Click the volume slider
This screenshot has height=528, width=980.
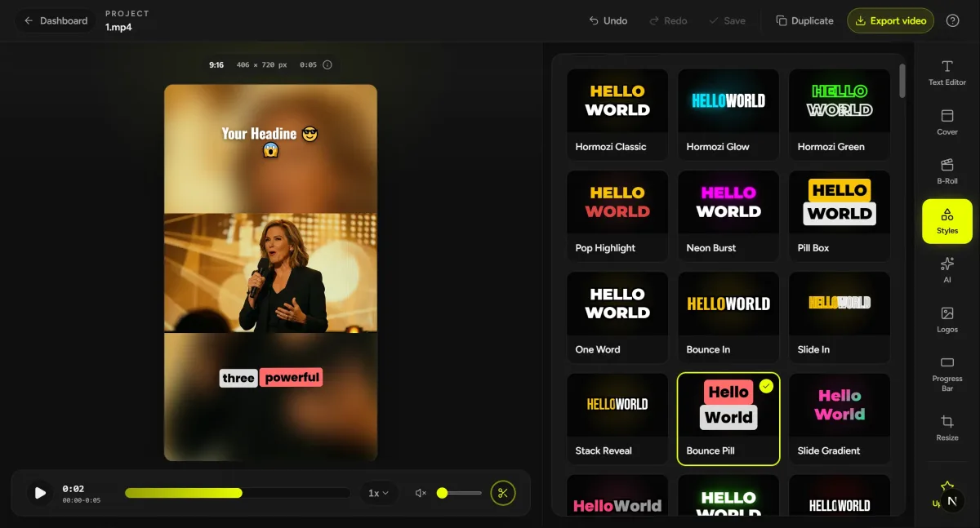[x=460, y=493]
